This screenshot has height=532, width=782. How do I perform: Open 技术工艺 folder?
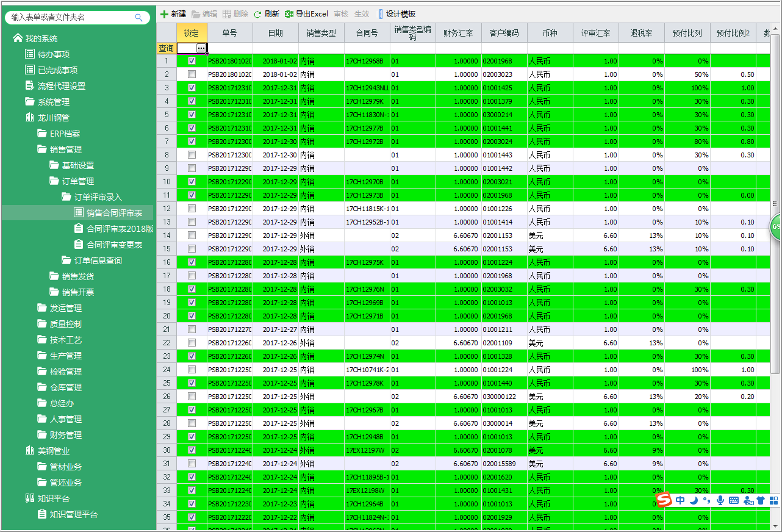[x=59, y=340]
